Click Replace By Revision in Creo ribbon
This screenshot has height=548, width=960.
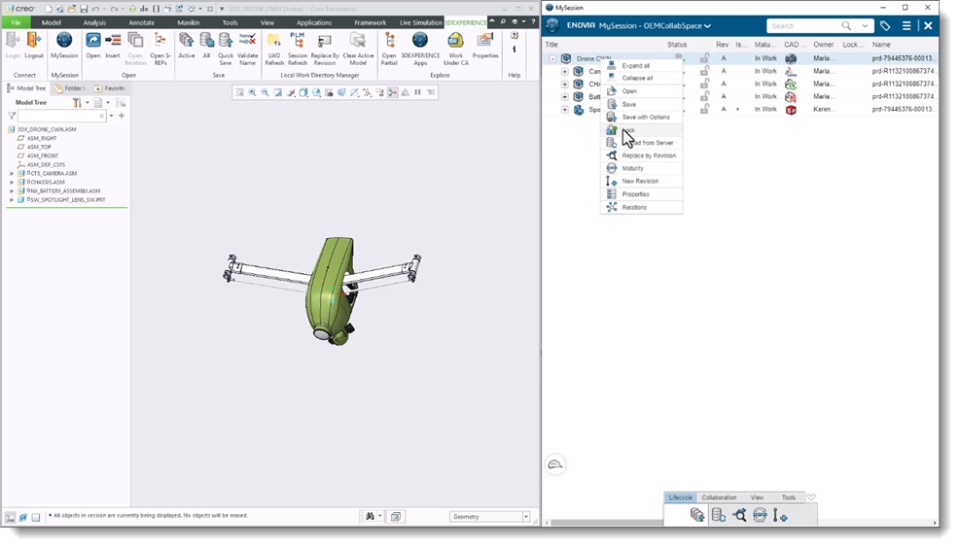(x=324, y=41)
